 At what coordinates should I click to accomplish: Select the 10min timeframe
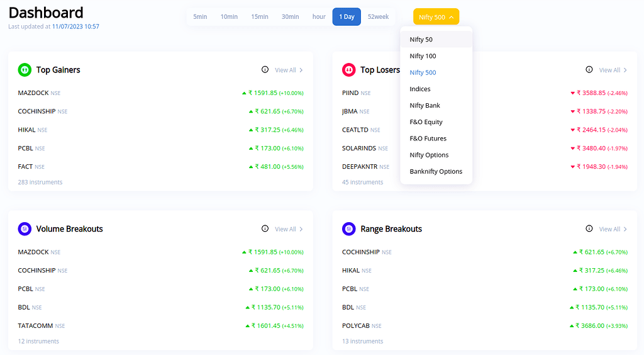pos(229,17)
